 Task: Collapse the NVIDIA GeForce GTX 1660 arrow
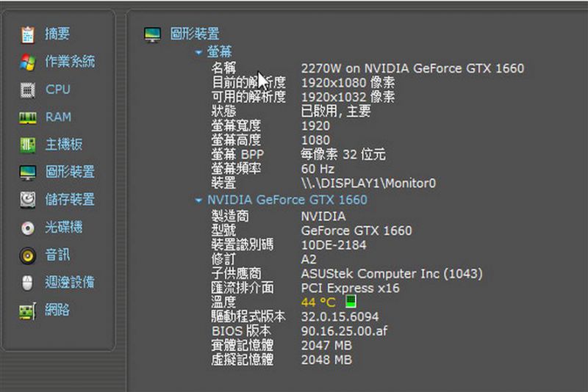[198, 200]
